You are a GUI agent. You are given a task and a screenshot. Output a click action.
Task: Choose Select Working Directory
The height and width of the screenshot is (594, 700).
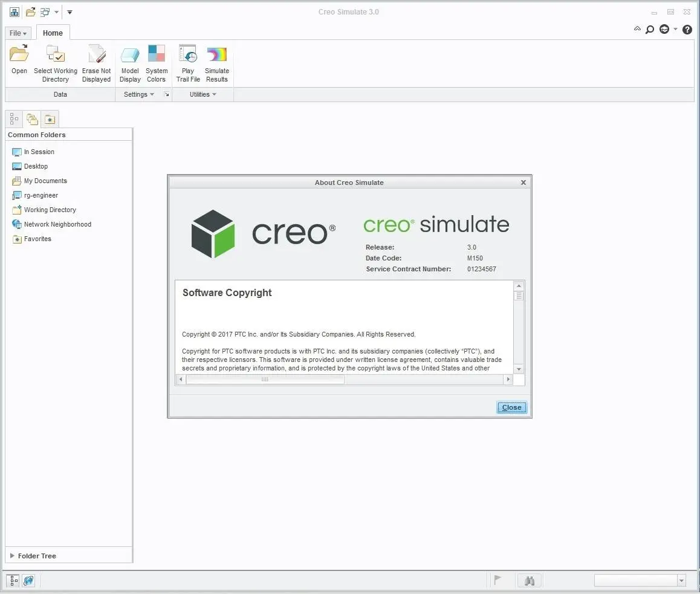56,63
